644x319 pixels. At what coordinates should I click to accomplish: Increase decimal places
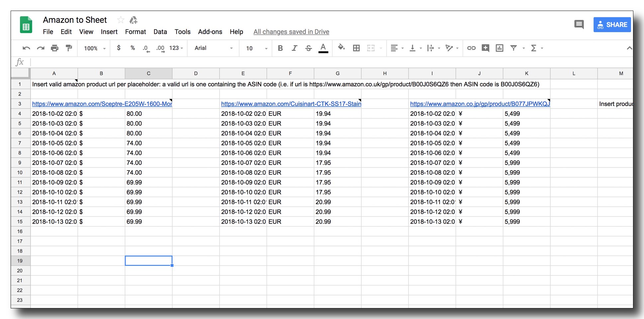pyautogui.click(x=160, y=48)
